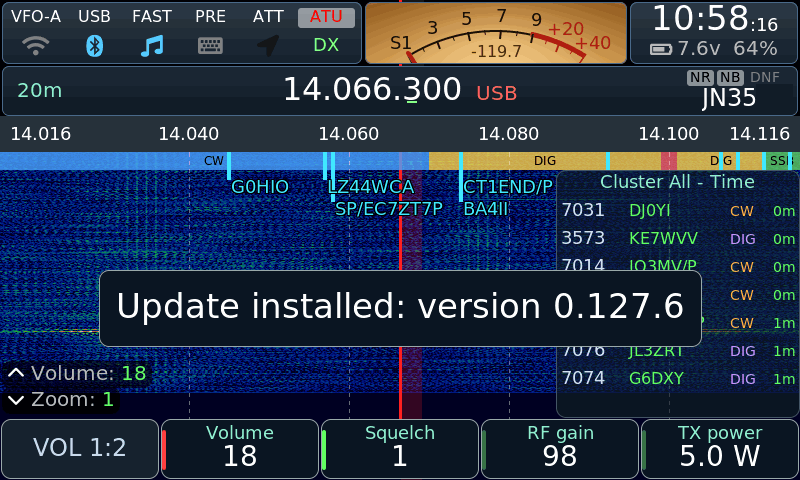Tune to the SP/EC7ZT7P spot label

(x=389, y=209)
